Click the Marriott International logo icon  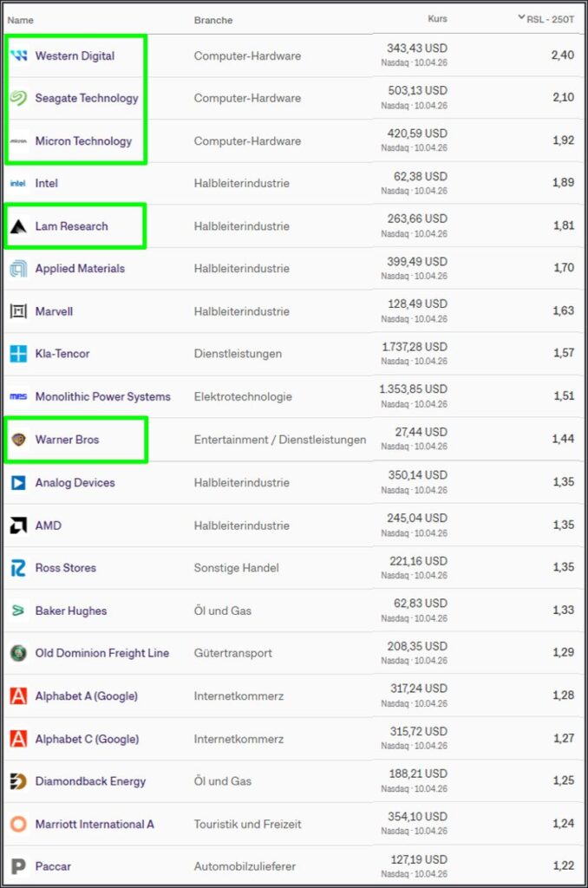(x=18, y=824)
